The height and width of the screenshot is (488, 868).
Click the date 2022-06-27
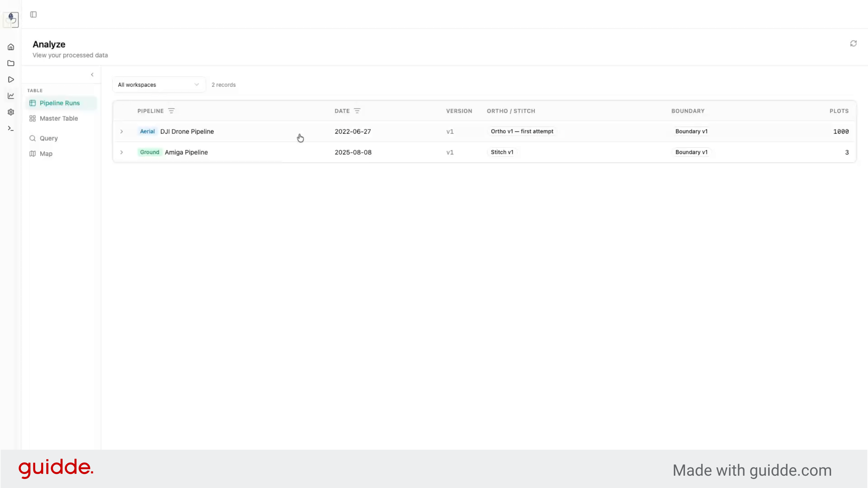pyautogui.click(x=353, y=132)
